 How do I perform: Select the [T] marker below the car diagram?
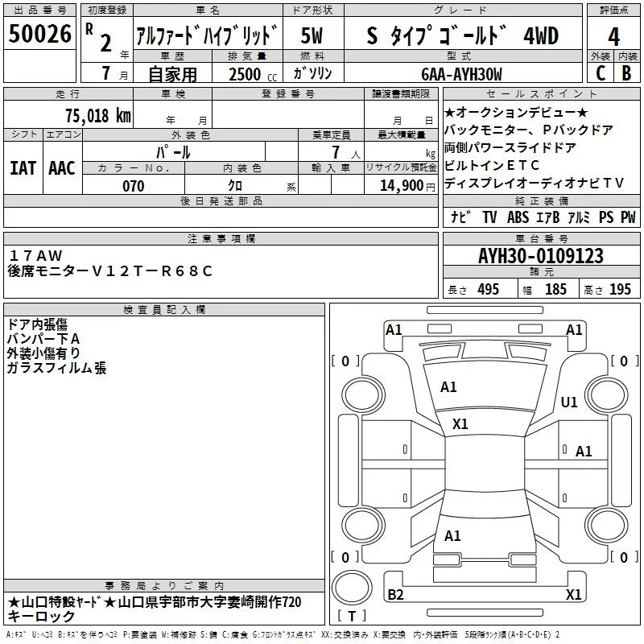tap(351, 616)
